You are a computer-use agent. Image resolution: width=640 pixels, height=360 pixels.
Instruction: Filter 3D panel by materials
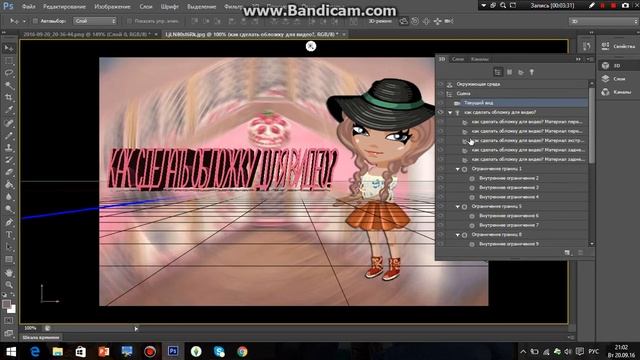point(521,72)
